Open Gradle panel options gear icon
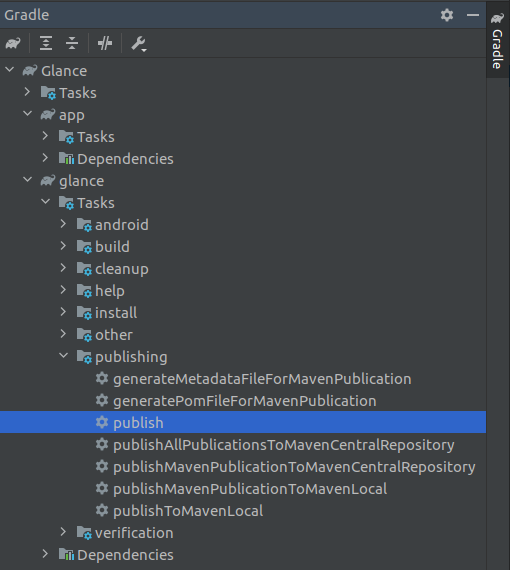Screen dimensions: 510x570 pyautogui.click(x=447, y=15)
